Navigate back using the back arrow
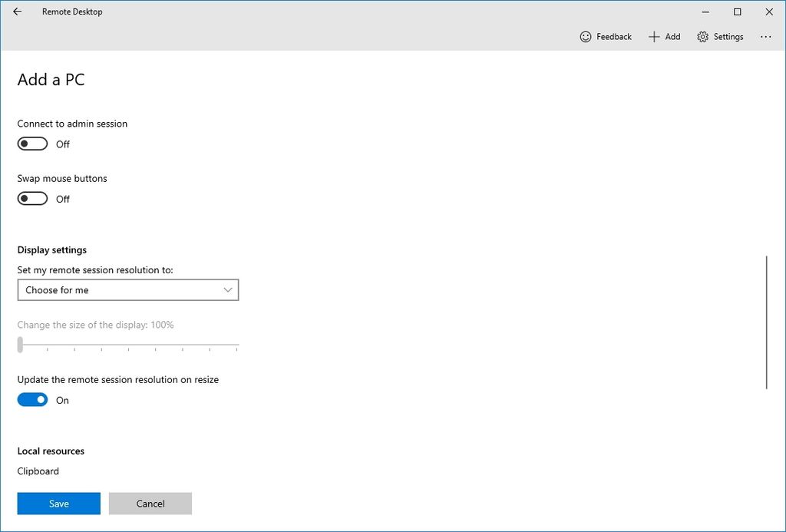786x532 pixels. coord(16,12)
